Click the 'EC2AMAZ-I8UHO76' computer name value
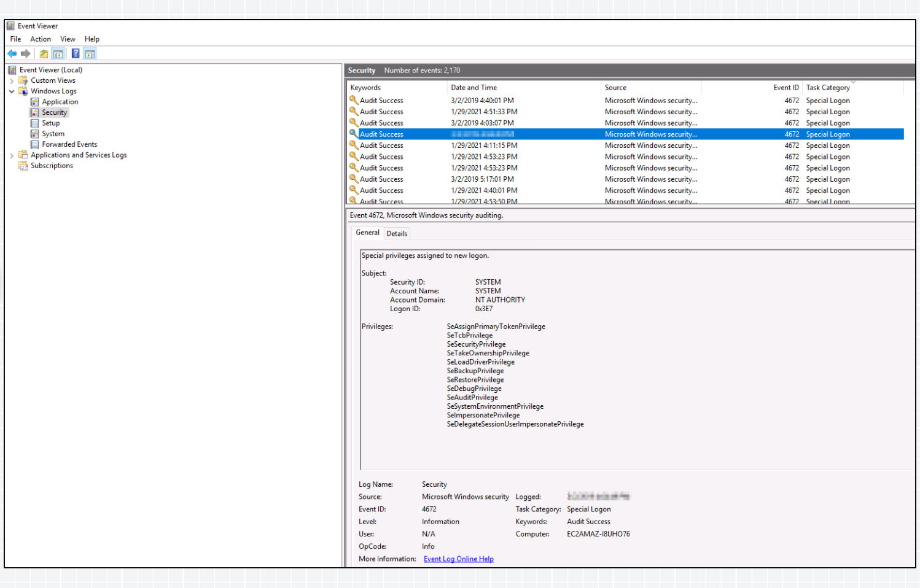920x588 pixels. (598, 534)
